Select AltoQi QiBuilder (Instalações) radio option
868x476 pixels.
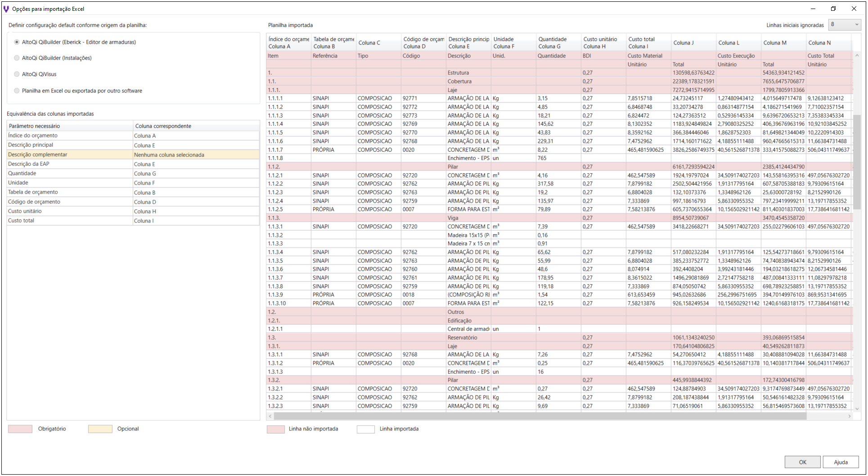[x=17, y=58]
